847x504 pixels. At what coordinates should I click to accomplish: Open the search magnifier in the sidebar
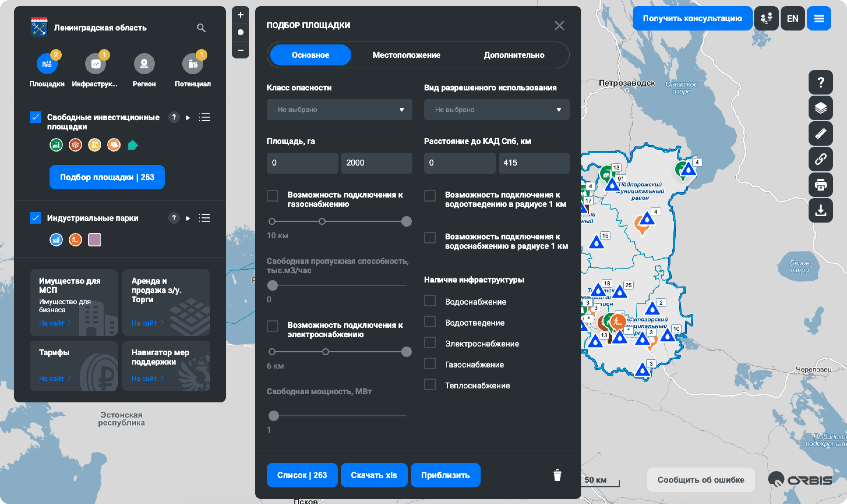[201, 28]
